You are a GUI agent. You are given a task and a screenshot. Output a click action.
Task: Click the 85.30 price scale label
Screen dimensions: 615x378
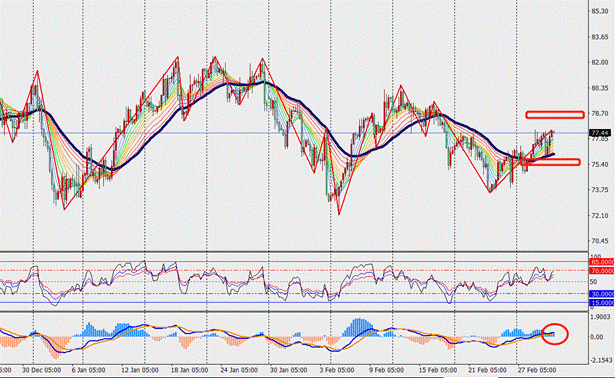600,11
